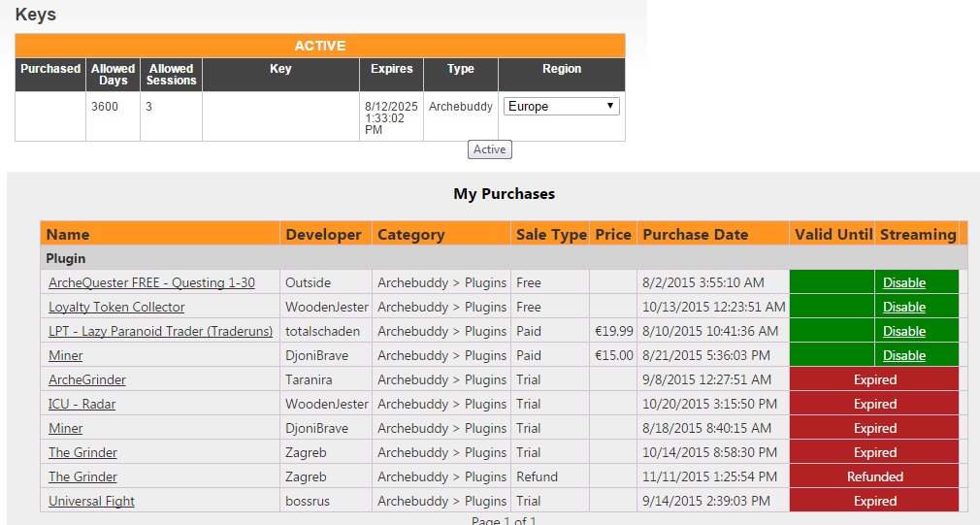Open the ICU - Radar plugin link
The width and height of the screenshot is (980, 525).
pos(82,405)
